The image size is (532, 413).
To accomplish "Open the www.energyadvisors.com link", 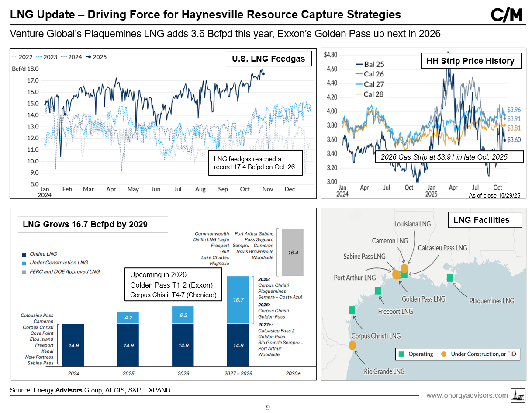I will pyautogui.click(x=467, y=395).
